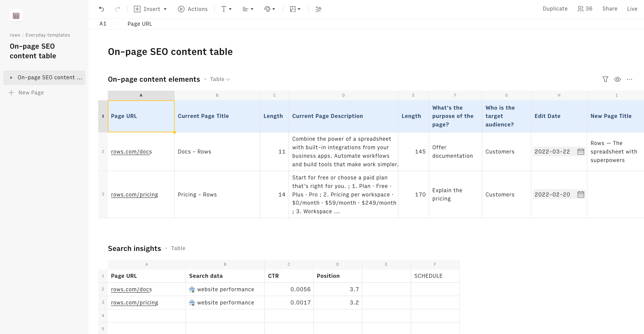644x334 pixels.
Task: Toggle column visibility with eye icon
Action: pos(617,79)
